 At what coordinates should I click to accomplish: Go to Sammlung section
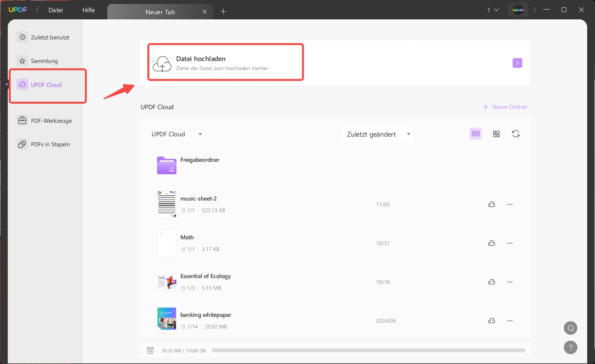pyautogui.click(x=44, y=61)
